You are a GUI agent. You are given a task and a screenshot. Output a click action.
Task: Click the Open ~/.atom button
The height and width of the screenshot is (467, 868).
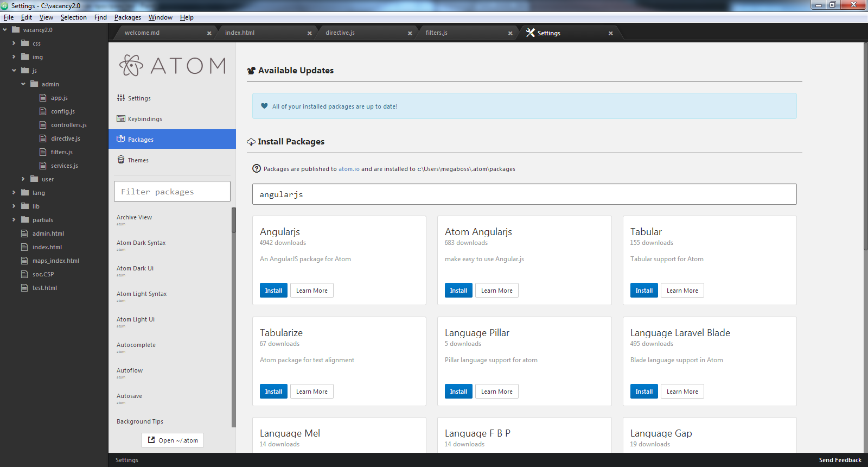pos(173,440)
